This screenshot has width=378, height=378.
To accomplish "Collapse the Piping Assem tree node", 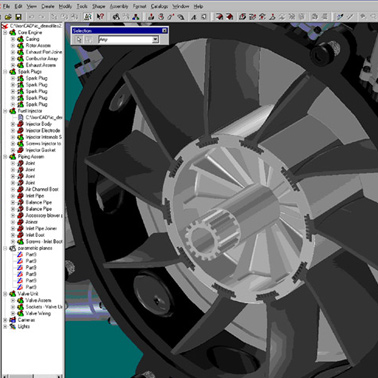I will click(5, 157).
